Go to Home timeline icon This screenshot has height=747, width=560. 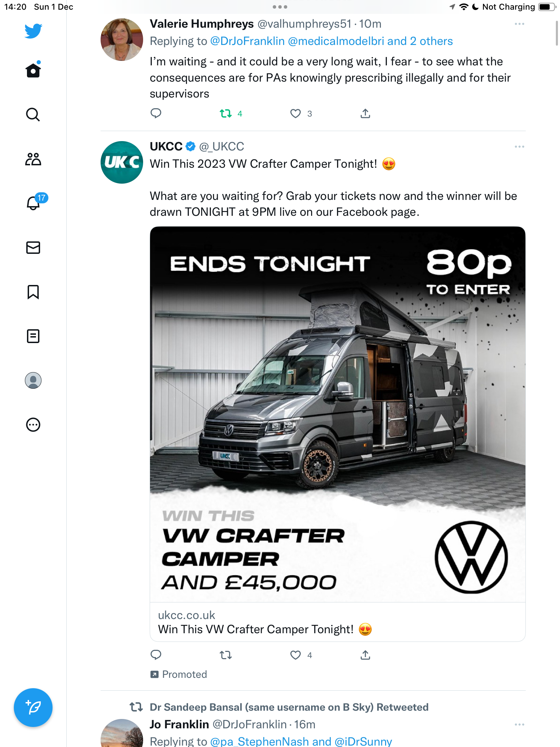pos(33,70)
